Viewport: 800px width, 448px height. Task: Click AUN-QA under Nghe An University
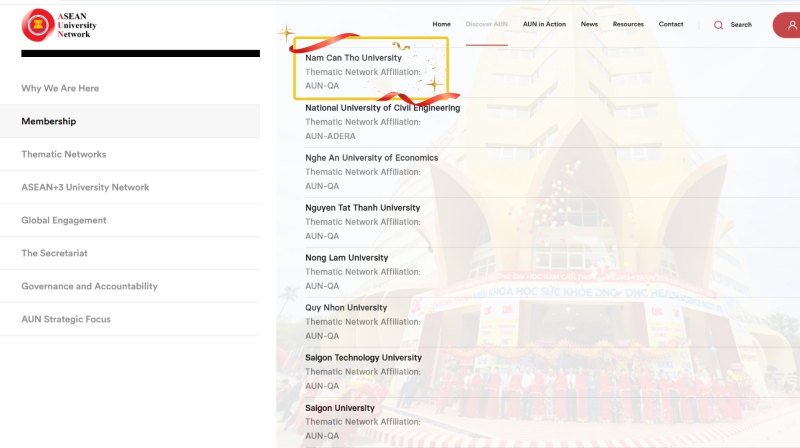pyautogui.click(x=322, y=186)
